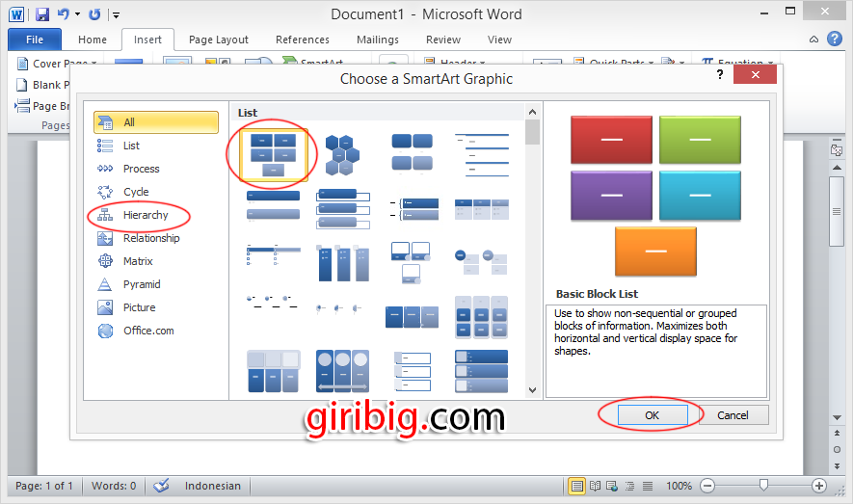Switch to the View tab
The width and height of the screenshot is (853, 504).
click(499, 40)
